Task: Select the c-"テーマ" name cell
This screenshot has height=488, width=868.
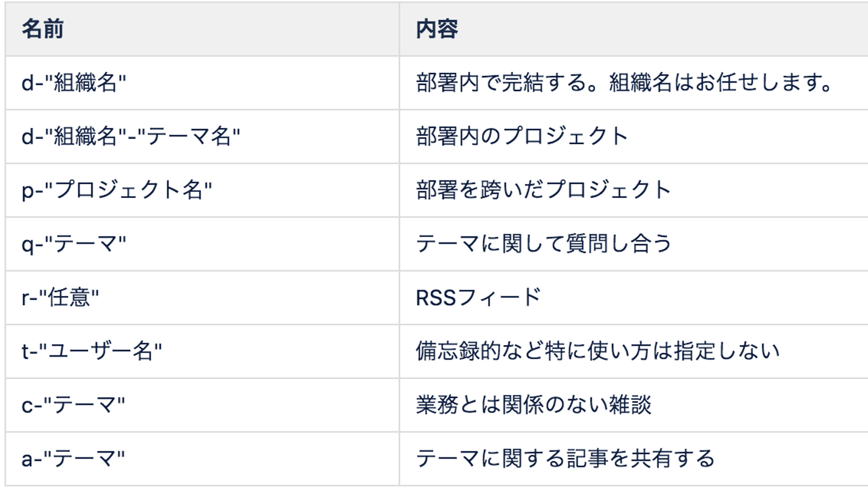Action: 74,405
